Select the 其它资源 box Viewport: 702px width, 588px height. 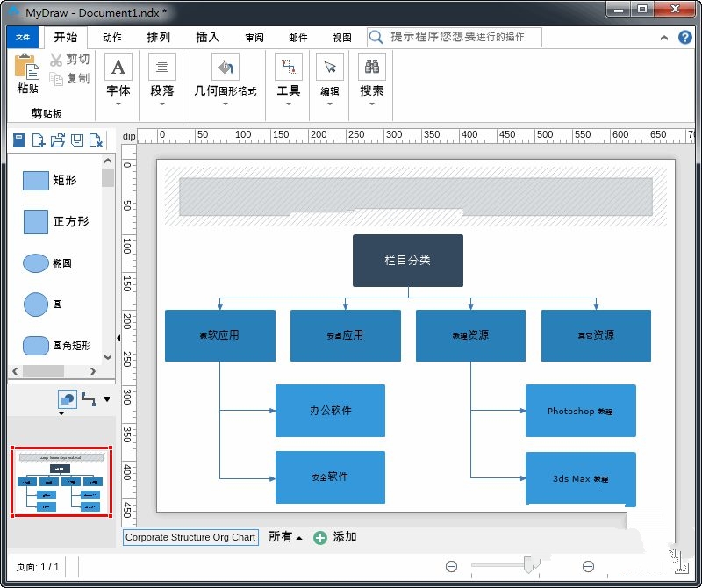[596, 335]
